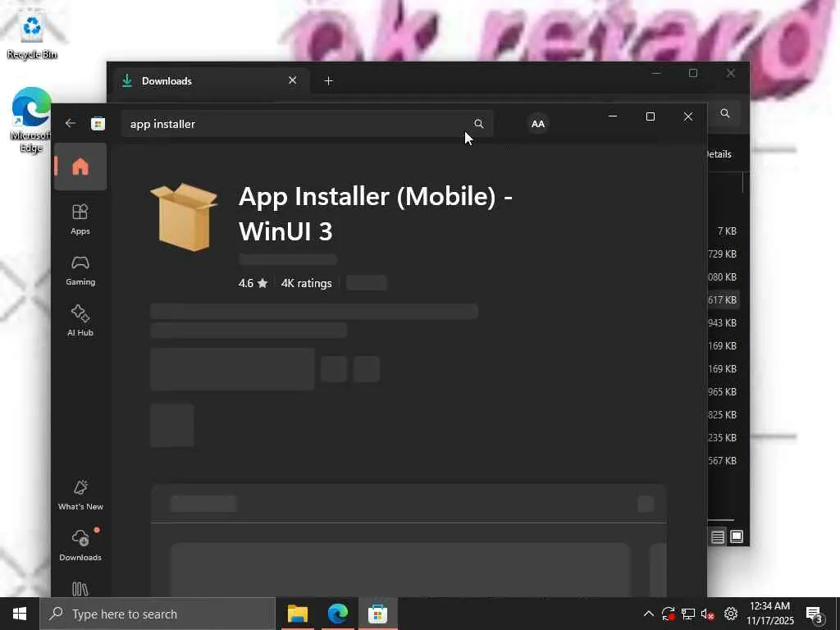Click the Recycle Bin desktop icon
Screen dimensions: 840x630
tap(32, 34)
